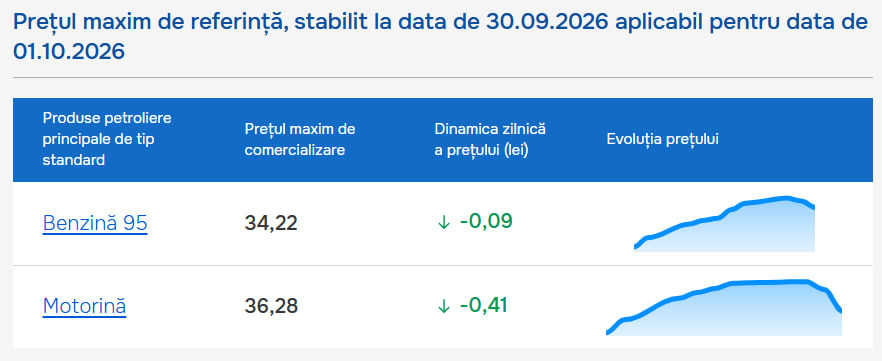Click the -0,09 daily change value
The width and height of the screenshot is (882, 361).
tap(486, 222)
